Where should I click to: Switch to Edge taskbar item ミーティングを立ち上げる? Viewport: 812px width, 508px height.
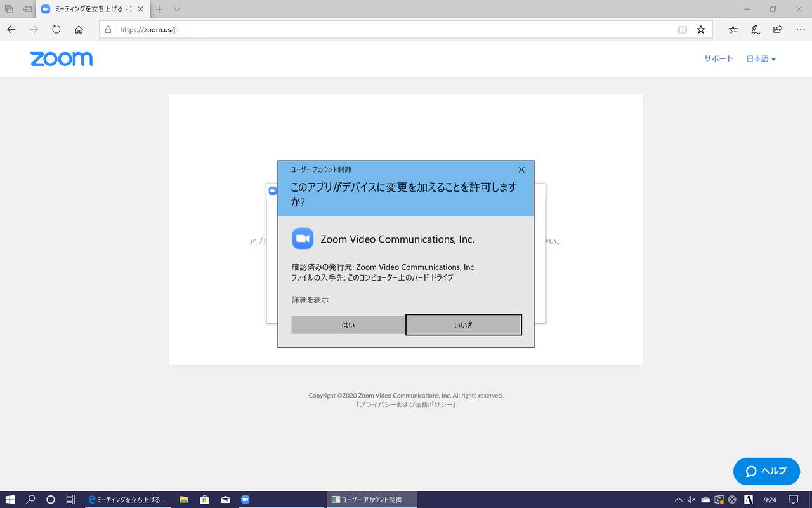(128, 500)
